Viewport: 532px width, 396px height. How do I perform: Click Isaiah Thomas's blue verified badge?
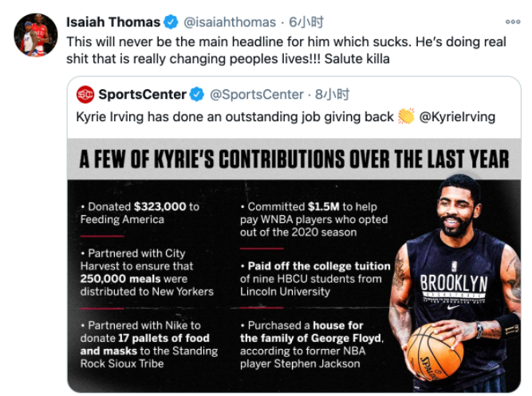[171, 22]
